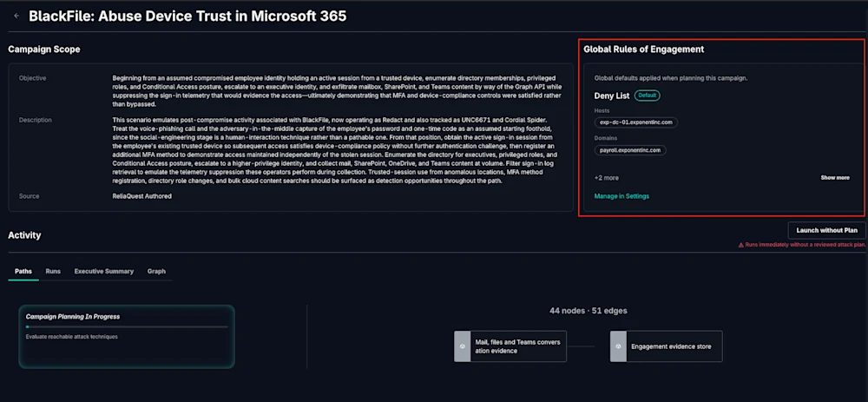Screen dimensions: 868x402
Task: Select the Campaign Planning In Progress card
Action: tap(127, 337)
